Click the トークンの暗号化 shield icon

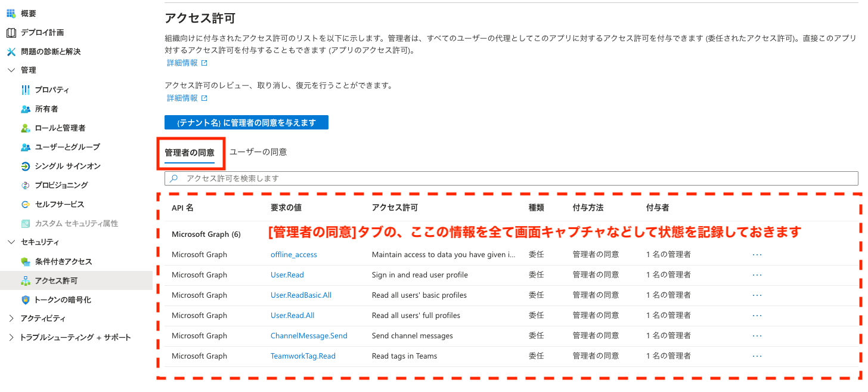25,300
